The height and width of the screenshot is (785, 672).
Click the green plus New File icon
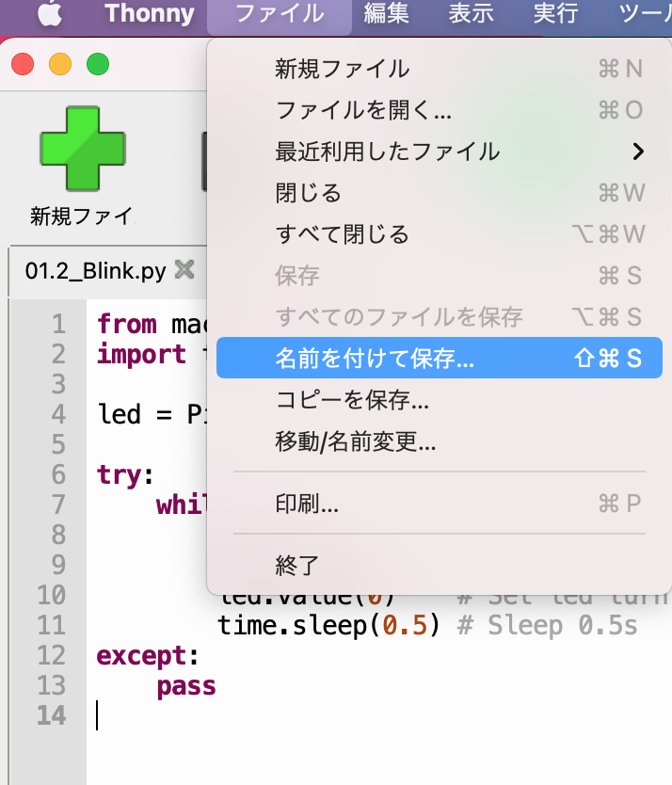(x=83, y=149)
